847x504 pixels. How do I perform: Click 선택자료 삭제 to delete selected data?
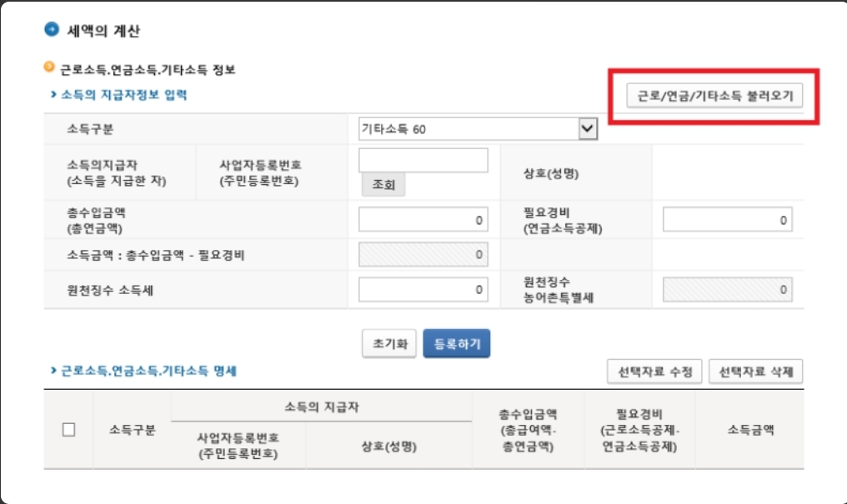(755, 371)
